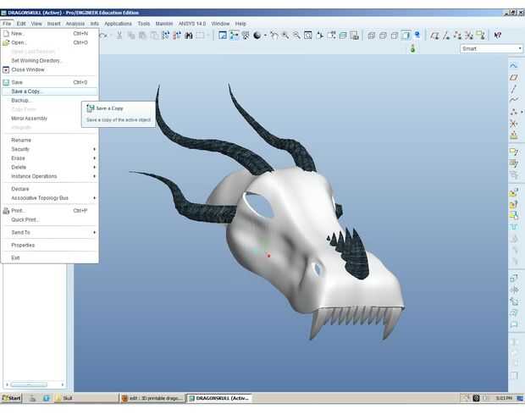Open the View Manager icon

click(x=354, y=36)
